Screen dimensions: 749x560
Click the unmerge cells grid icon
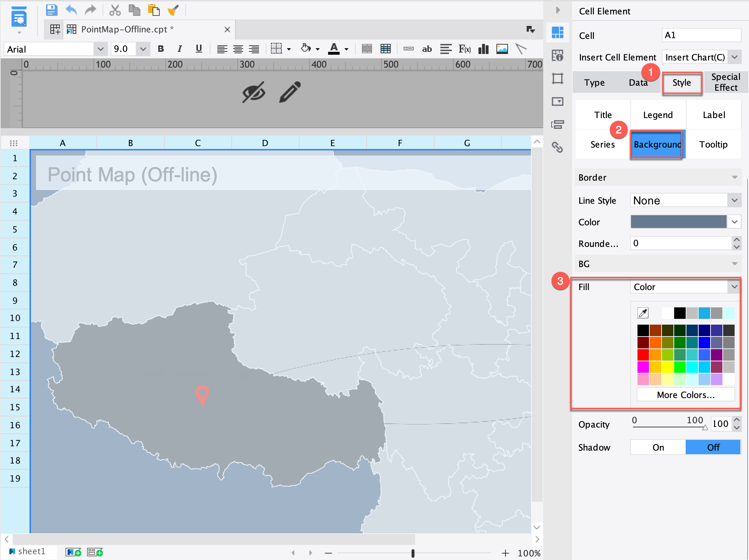tap(386, 49)
